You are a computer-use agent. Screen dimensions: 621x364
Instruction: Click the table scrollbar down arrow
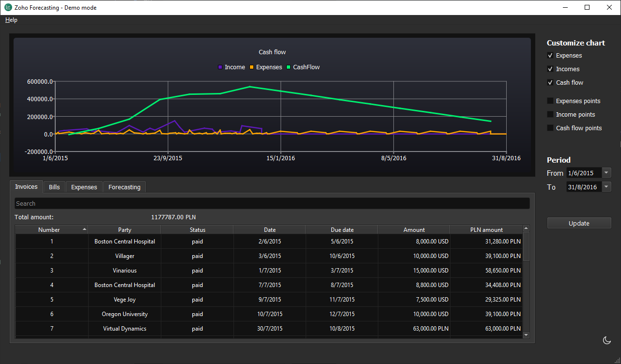pos(527,334)
